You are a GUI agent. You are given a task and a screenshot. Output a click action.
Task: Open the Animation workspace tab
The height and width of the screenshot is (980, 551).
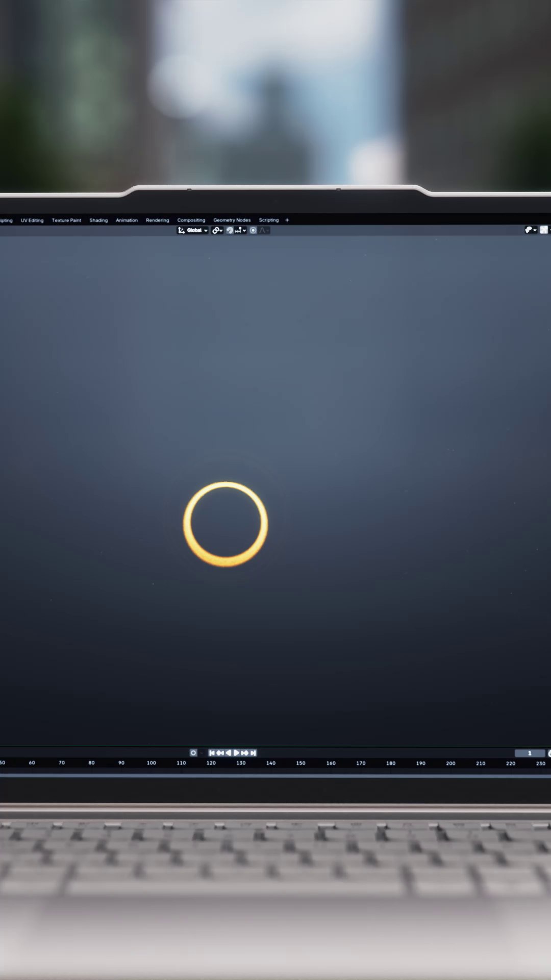pyautogui.click(x=127, y=220)
